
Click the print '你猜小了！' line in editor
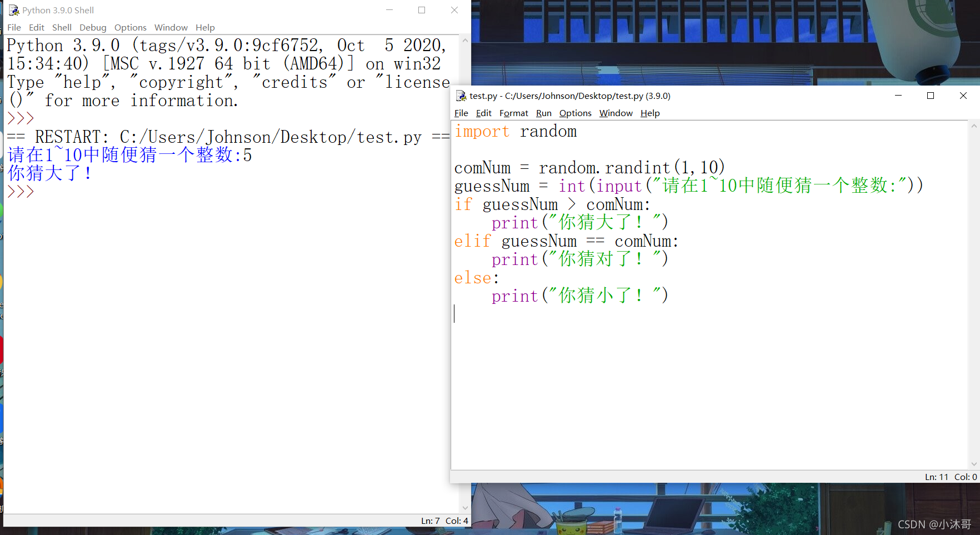tap(580, 296)
